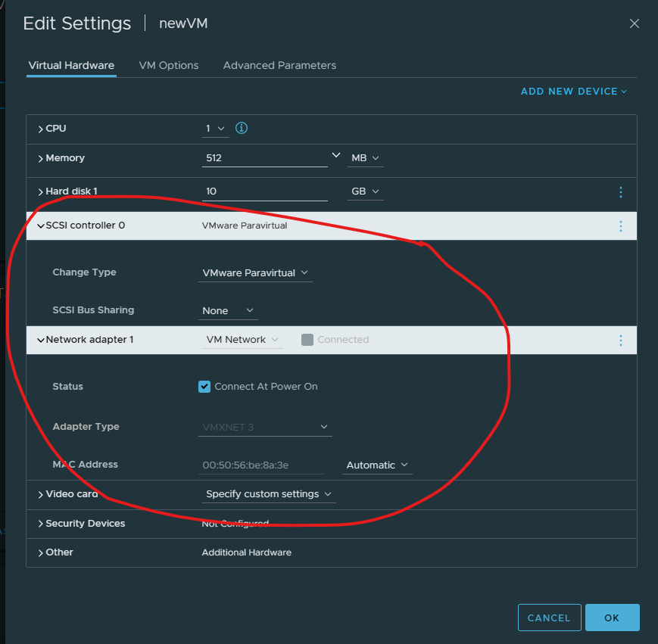Collapse SCSI controller 0 section
The image size is (658, 644).
41,226
